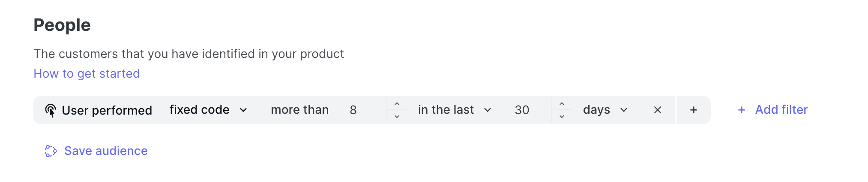Image resolution: width=868 pixels, height=182 pixels.
Task: Click the User performed event icon
Action: click(51, 110)
